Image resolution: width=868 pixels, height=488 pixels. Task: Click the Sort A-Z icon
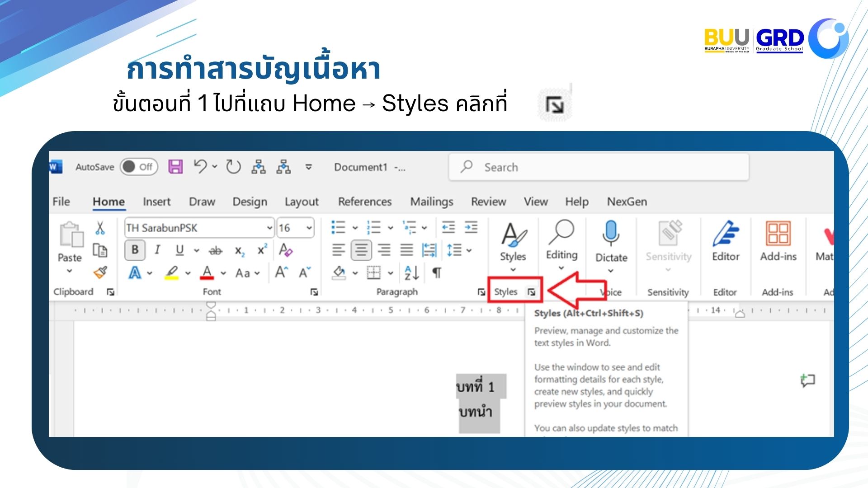coord(411,272)
